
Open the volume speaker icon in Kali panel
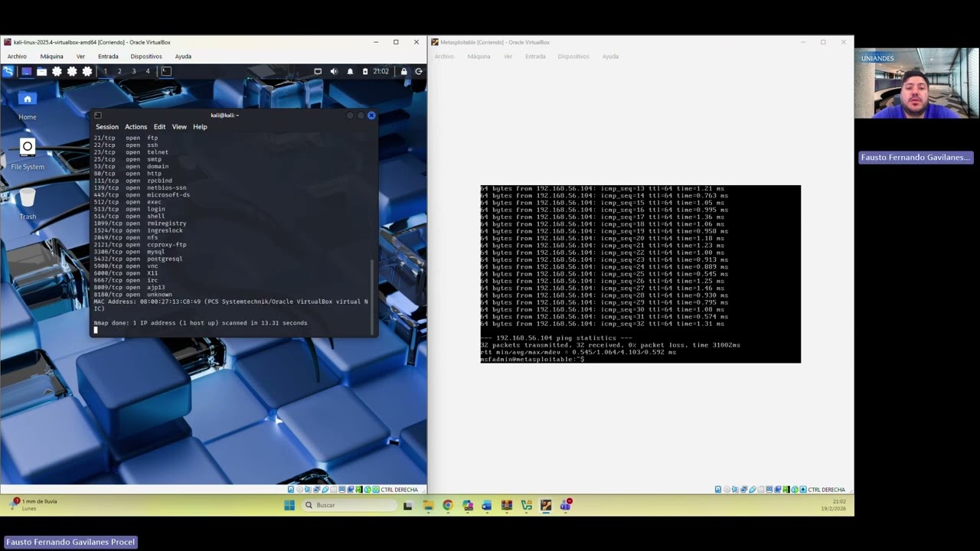coord(334,71)
